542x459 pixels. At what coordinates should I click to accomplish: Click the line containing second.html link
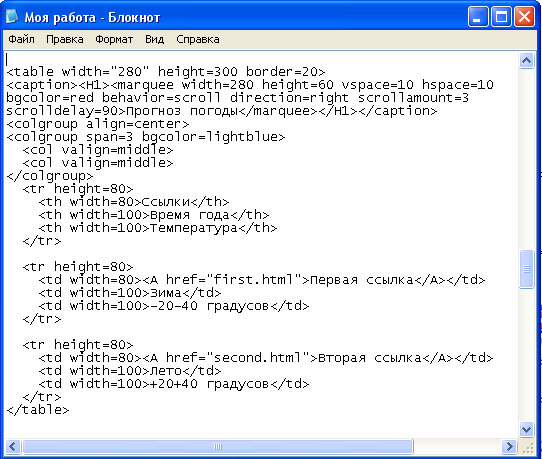[265, 358]
